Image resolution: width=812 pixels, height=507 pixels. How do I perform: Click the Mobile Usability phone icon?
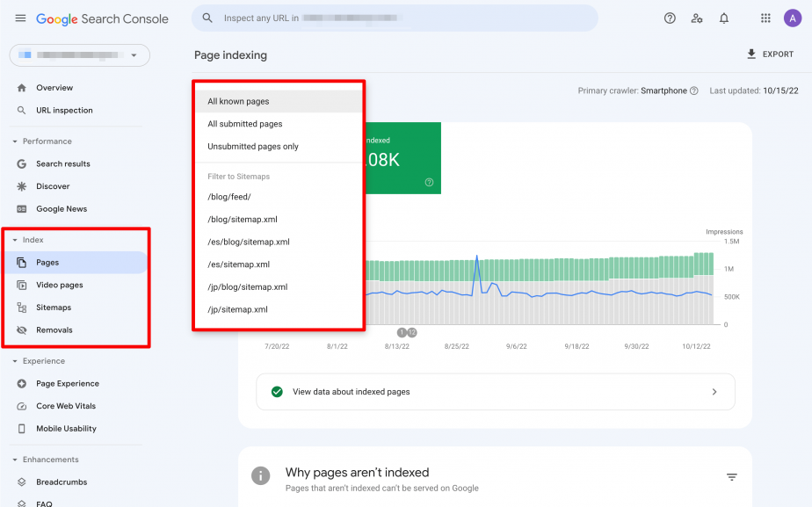pyautogui.click(x=21, y=429)
